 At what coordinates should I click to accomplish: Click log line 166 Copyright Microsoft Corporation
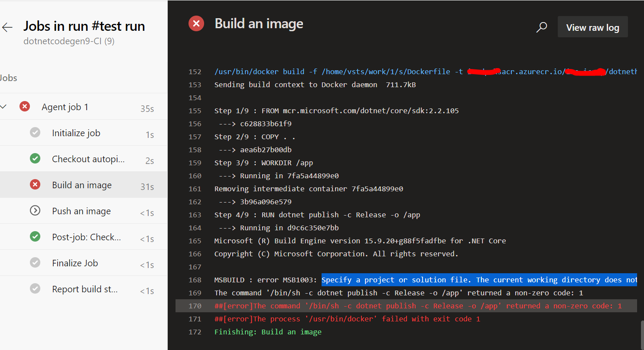point(336,254)
